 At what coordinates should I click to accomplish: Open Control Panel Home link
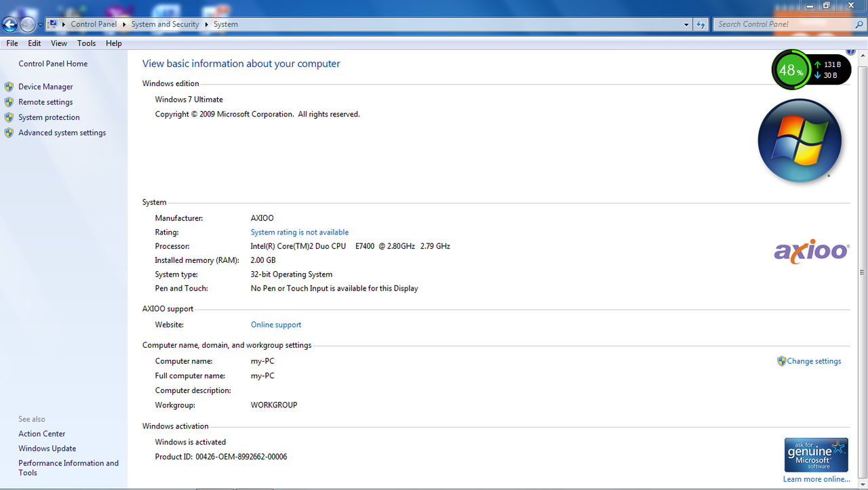[x=53, y=64]
